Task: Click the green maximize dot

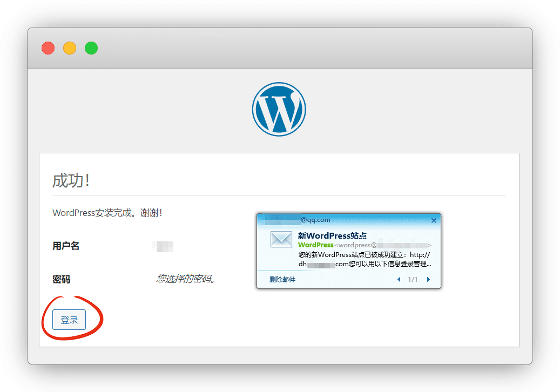Action: tap(91, 48)
